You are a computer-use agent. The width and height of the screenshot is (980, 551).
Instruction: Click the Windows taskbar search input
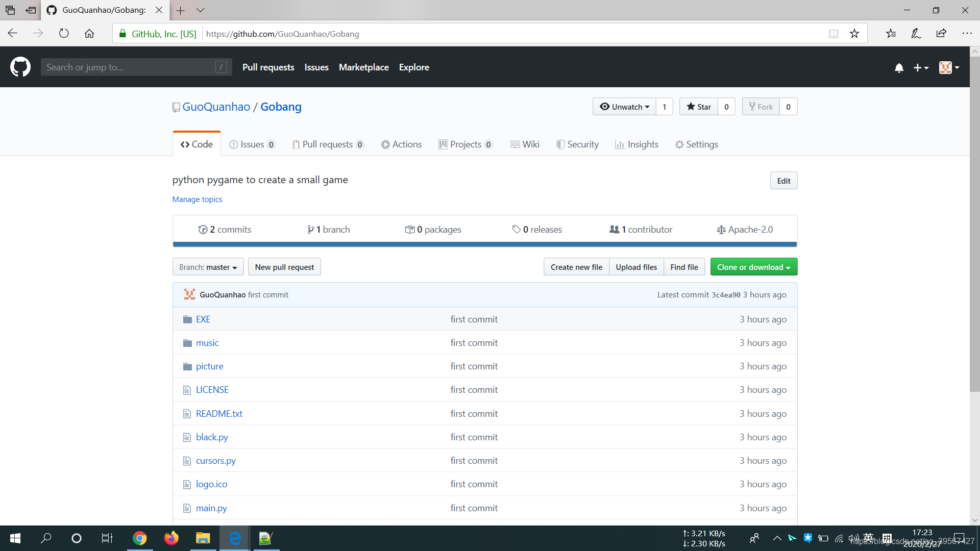[x=47, y=538]
